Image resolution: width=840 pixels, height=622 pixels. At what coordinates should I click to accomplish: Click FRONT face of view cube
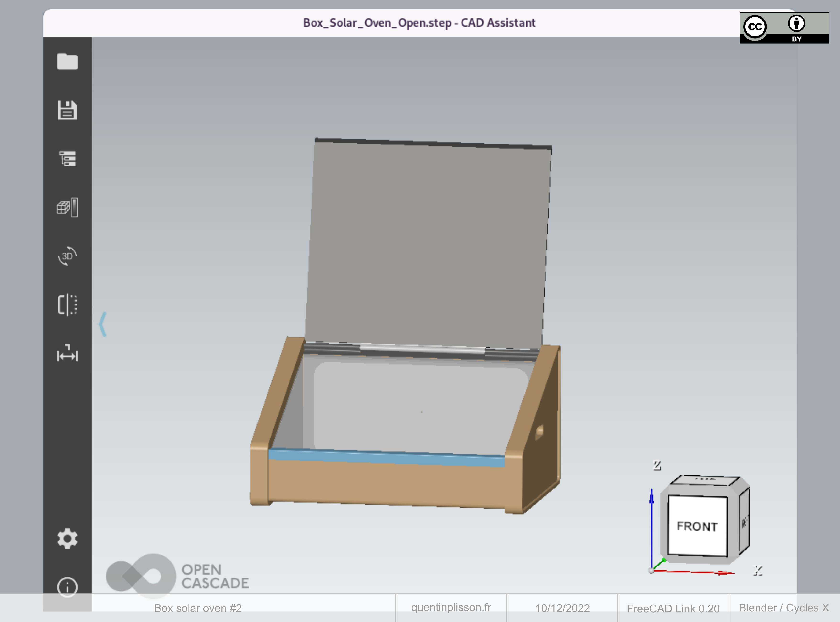click(697, 526)
